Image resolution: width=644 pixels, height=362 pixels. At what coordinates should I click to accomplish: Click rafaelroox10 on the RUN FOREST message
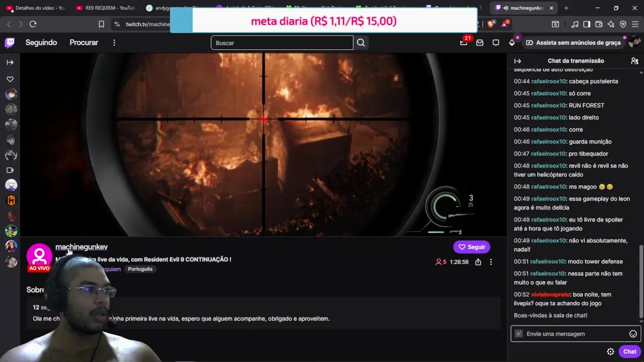(x=548, y=106)
